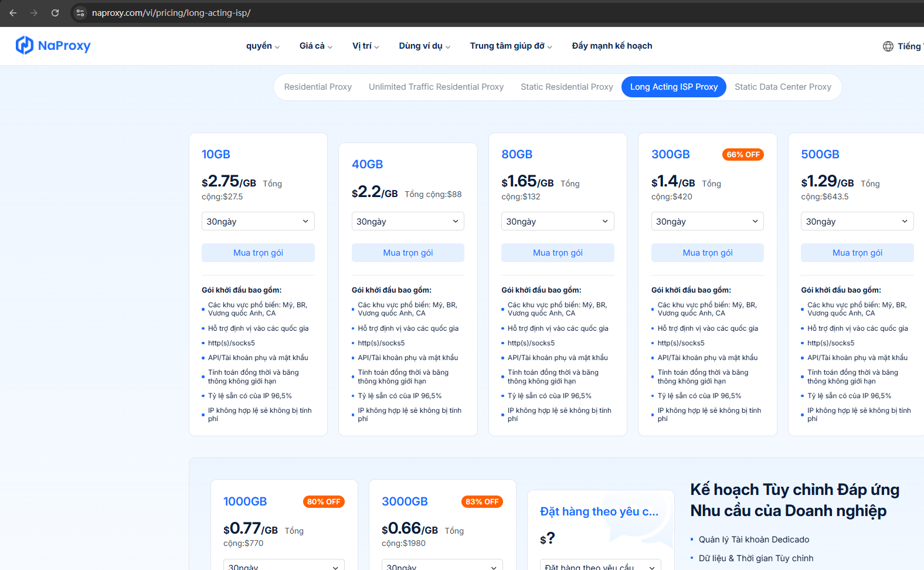Click the $1.65/GB price text

528,181
